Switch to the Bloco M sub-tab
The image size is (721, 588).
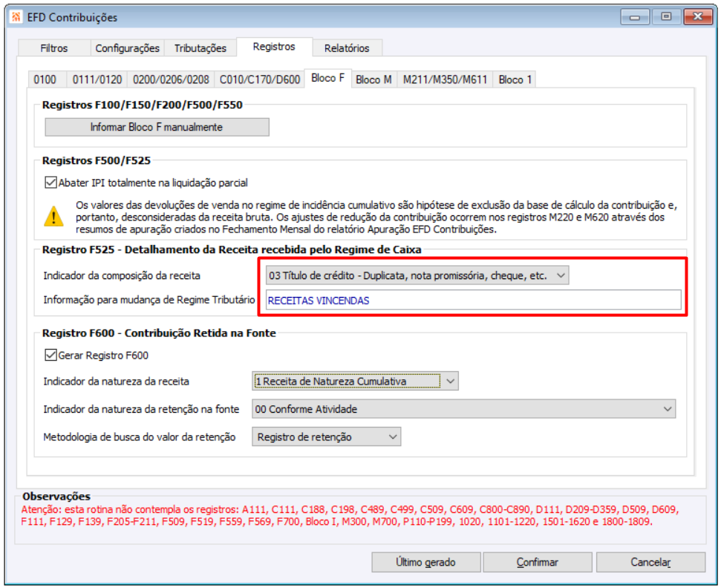point(373,79)
